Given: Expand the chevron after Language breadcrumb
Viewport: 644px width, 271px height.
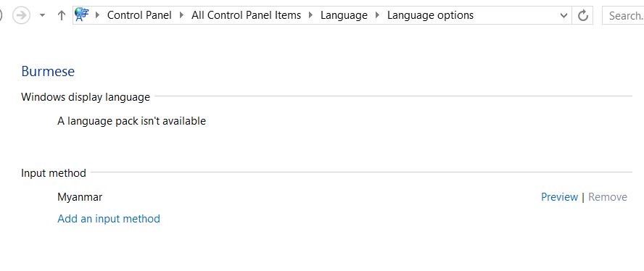Looking at the screenshot, I should click(377, 16).
